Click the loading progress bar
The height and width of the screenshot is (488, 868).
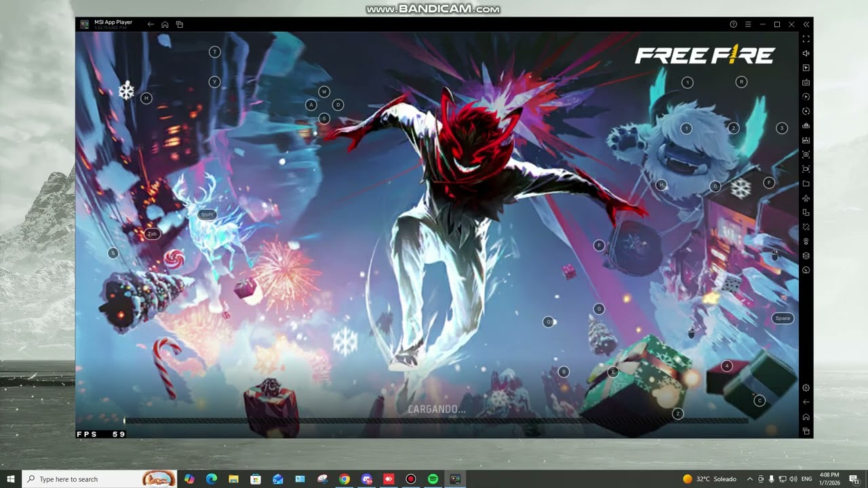click(436, 421)
